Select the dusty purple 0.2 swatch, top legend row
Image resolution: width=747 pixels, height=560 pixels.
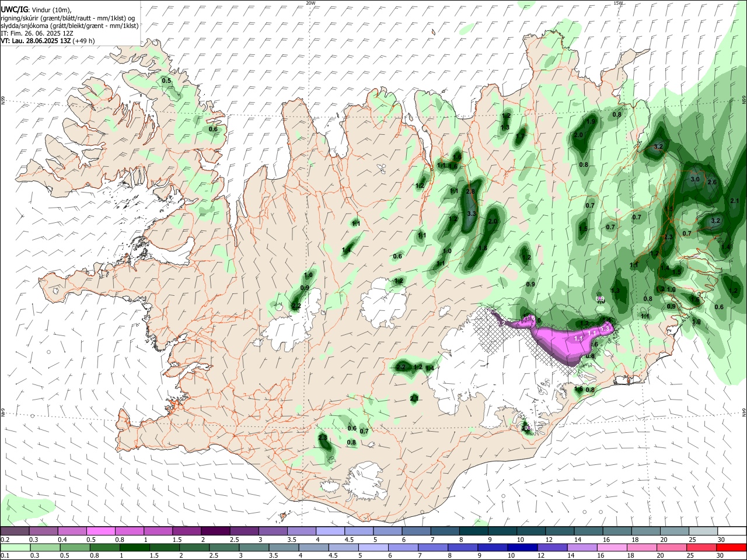tap(15, 531)
